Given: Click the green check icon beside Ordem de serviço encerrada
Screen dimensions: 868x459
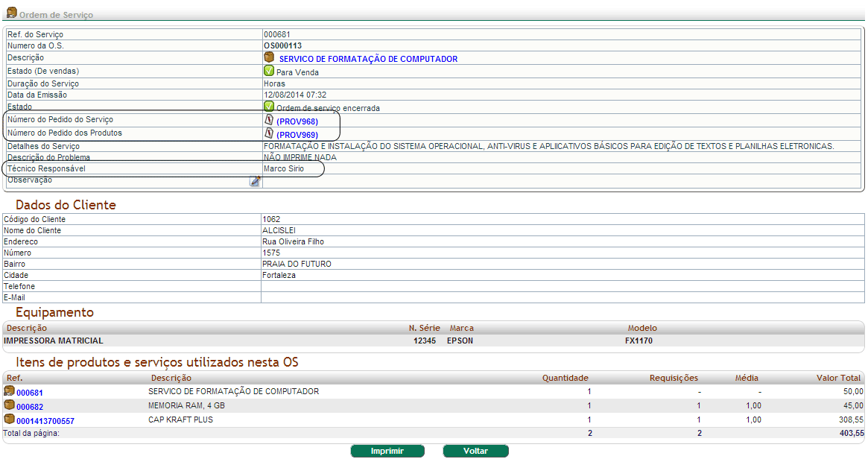Looking at the screenshot, I should [269, 107].
